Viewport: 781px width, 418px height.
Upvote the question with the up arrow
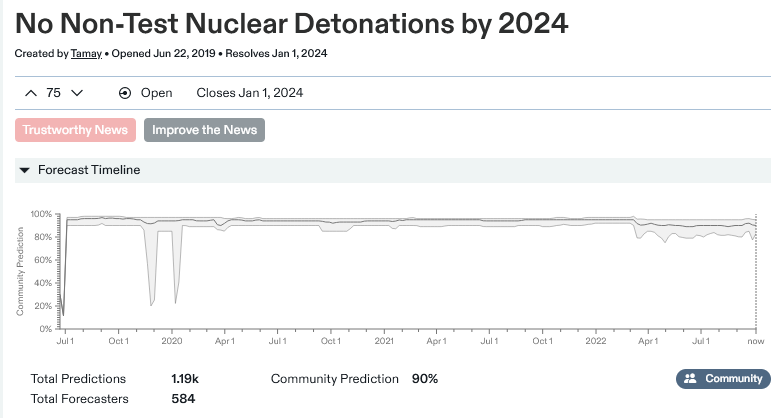31,93
